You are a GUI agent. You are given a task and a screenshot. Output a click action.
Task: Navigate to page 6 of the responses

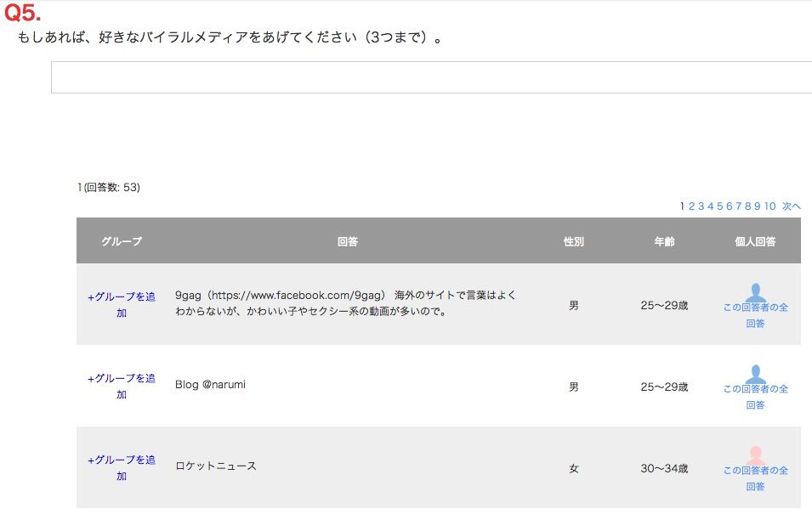[x=730, y=206]
